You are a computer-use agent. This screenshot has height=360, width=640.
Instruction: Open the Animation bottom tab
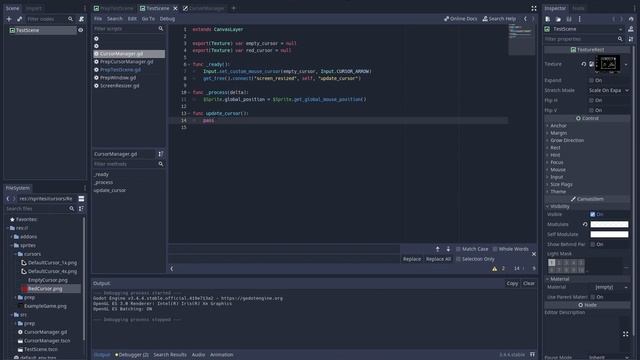pos(222,355)
